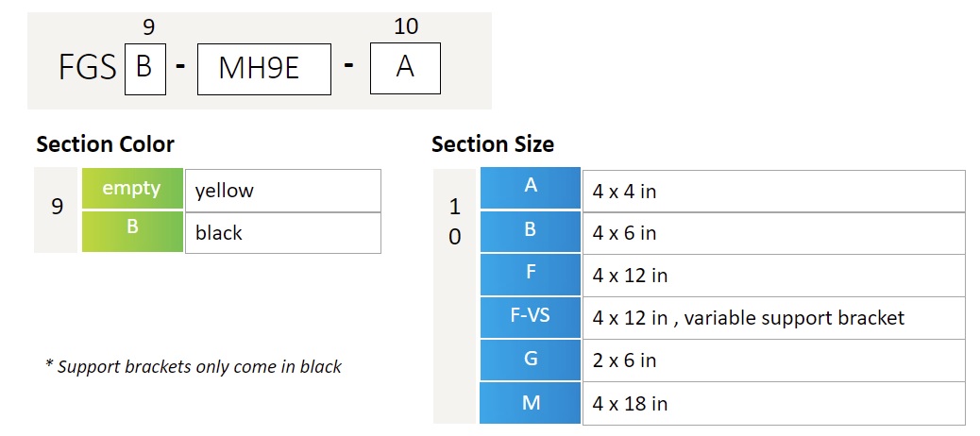Select the green B color code
This screenshot has width=980, height=436.
(x=132, y=232)
